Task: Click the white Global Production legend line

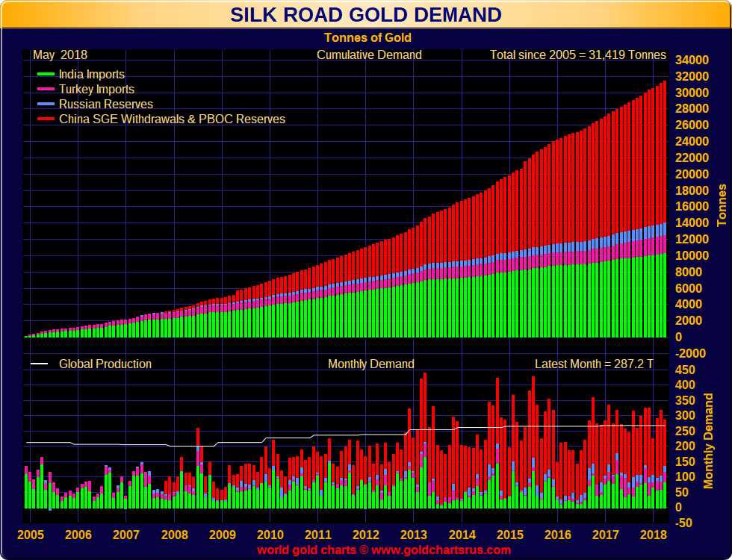Action: (x=39, y=364)
